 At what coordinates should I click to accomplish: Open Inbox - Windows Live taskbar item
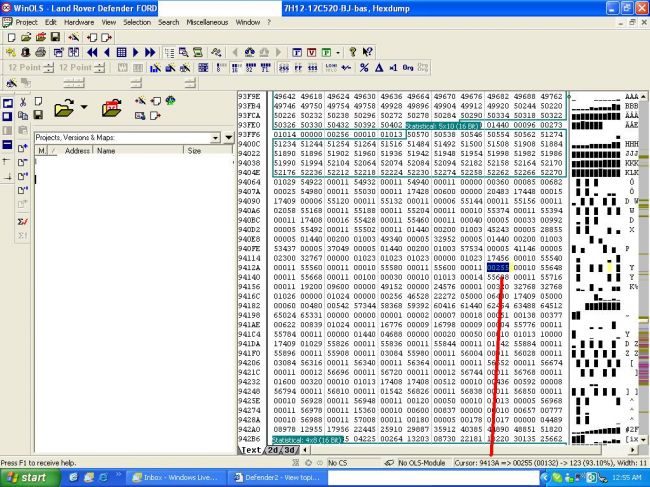click(175, 478)
